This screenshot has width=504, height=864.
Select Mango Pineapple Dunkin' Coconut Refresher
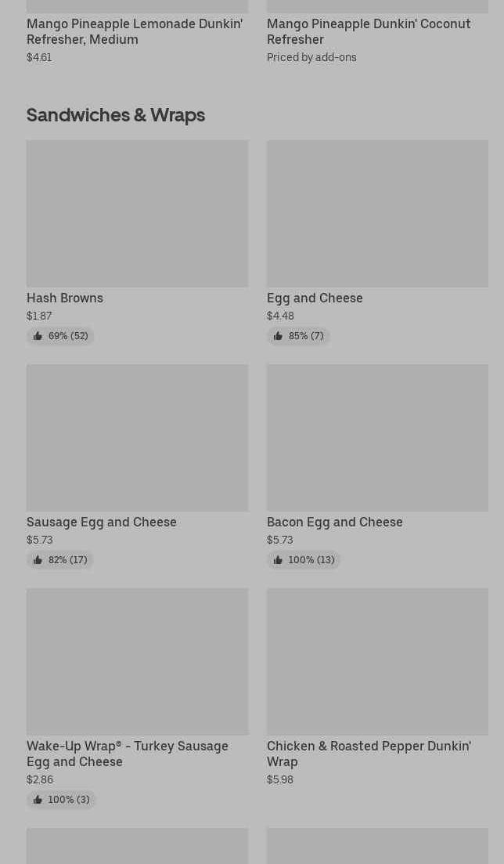click(368, 31)
